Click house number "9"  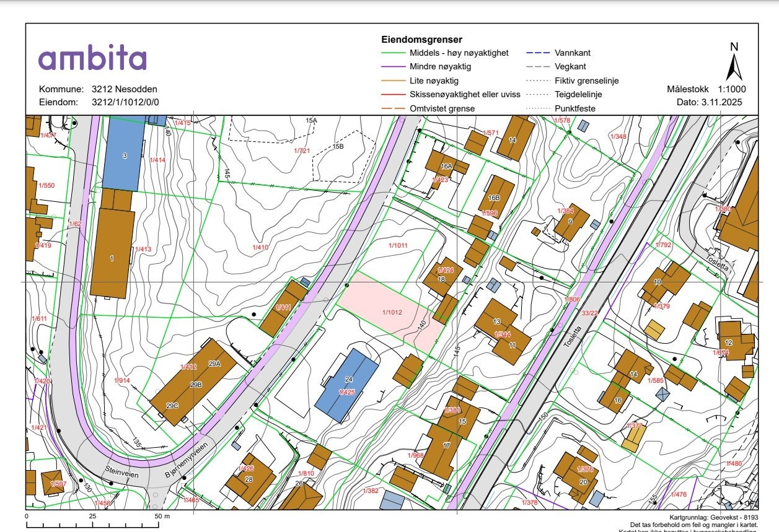tap(570, 221)
